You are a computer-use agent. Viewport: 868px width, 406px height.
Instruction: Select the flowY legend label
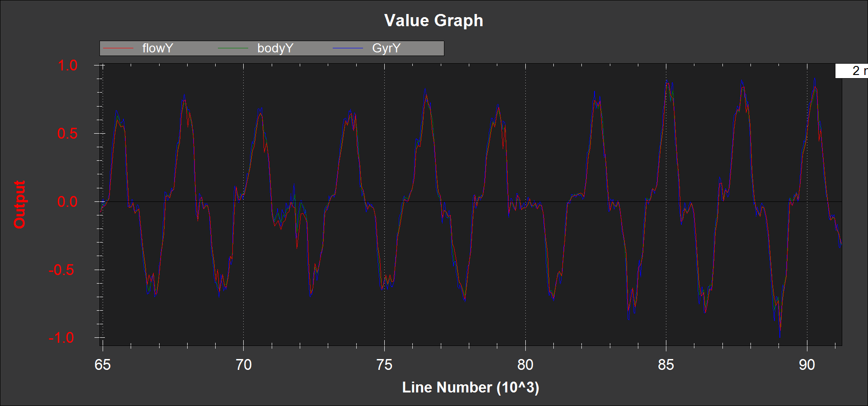(157, 48)
